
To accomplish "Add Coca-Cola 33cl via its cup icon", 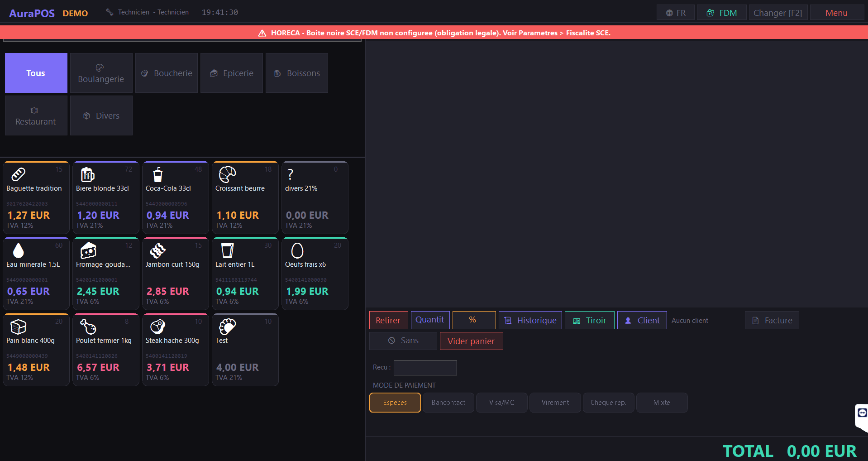I will coord(157,174).
